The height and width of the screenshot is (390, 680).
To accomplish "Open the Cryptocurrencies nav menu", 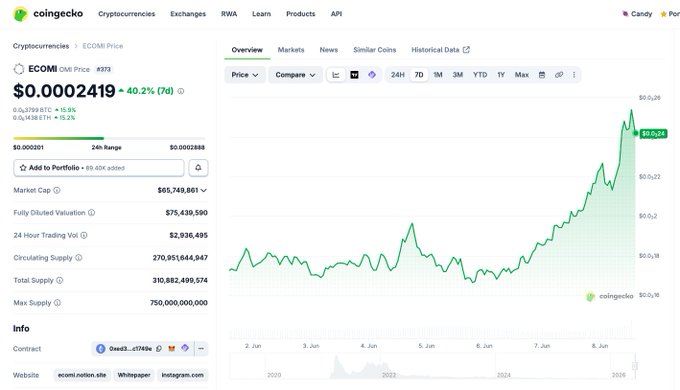I will pyautogui.click(x=127, y=14).
